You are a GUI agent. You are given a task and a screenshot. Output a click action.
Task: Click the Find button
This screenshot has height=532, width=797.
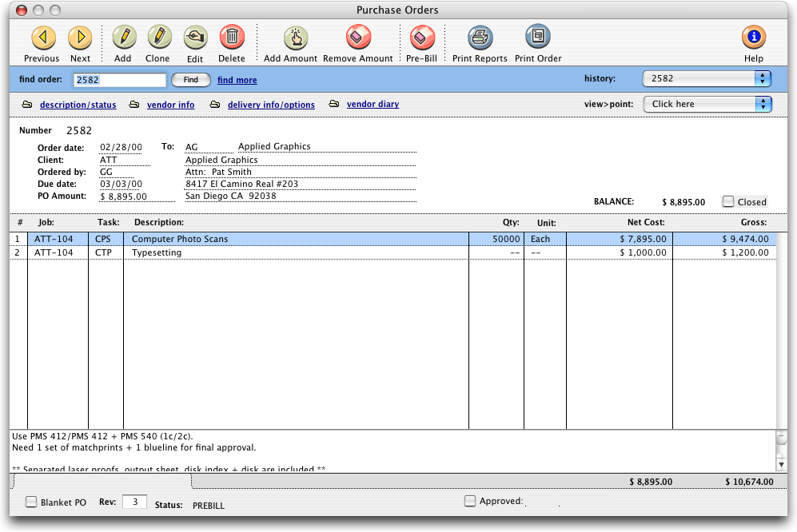(x=190, y=80)
